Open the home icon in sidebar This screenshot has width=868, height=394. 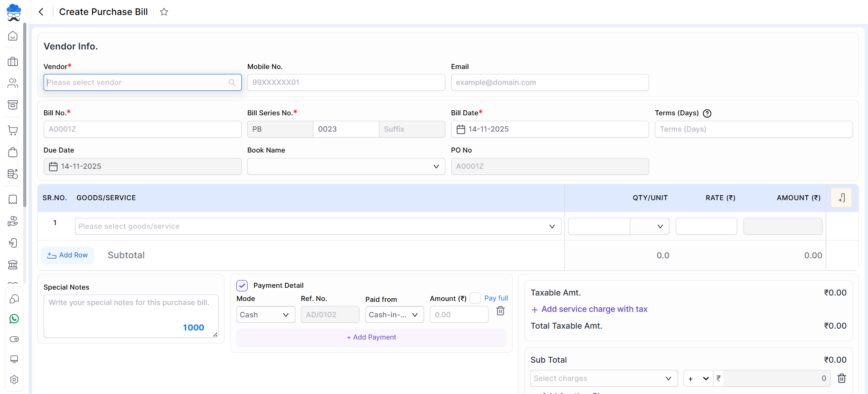click(x=13, y=36)
